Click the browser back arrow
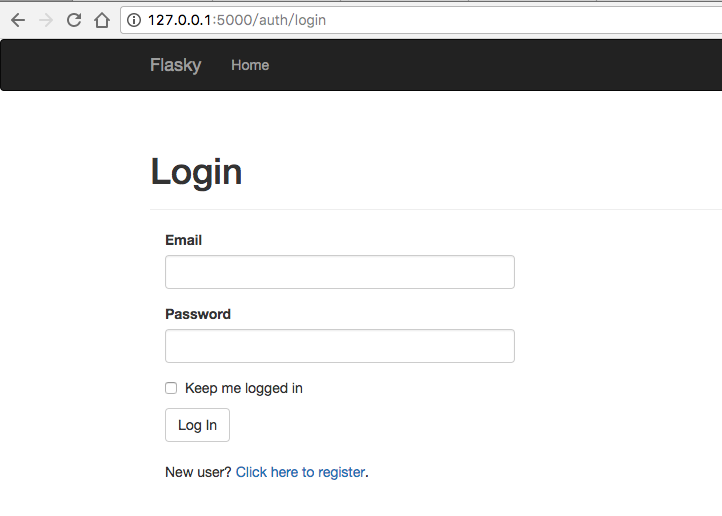Viewport: 722px width, 516px height. [x=17, y=20]
